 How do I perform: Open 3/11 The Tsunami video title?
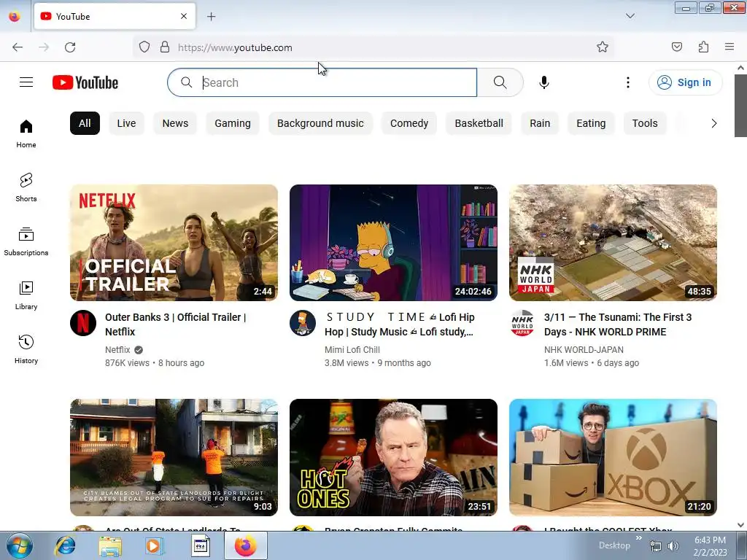(x=617, y=324)
